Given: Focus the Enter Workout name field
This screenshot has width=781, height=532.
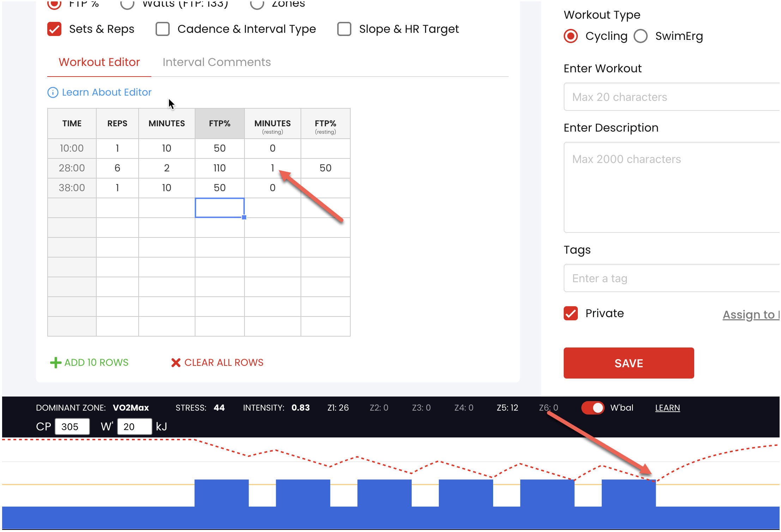Looking at the screenshot, I should [x=672, y=97].
